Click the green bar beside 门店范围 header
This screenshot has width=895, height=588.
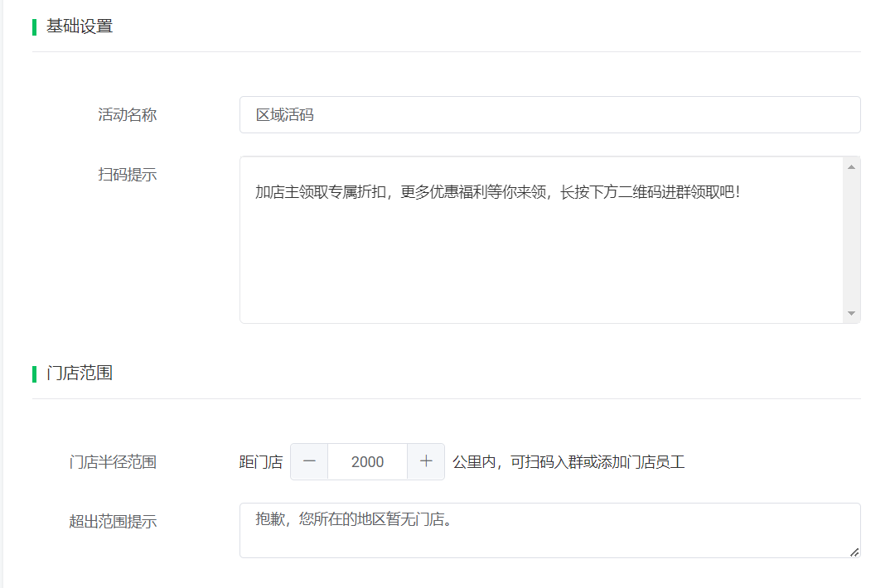point(33,373)
